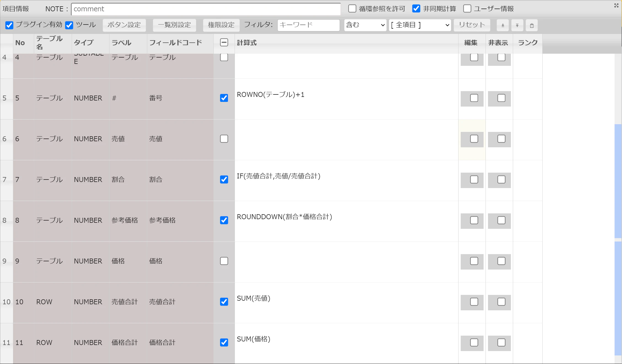Screen dimensions: 622x364
Task: Focus the NOTE comment input field
Action: pyautogui.click(x=206, y=9)
